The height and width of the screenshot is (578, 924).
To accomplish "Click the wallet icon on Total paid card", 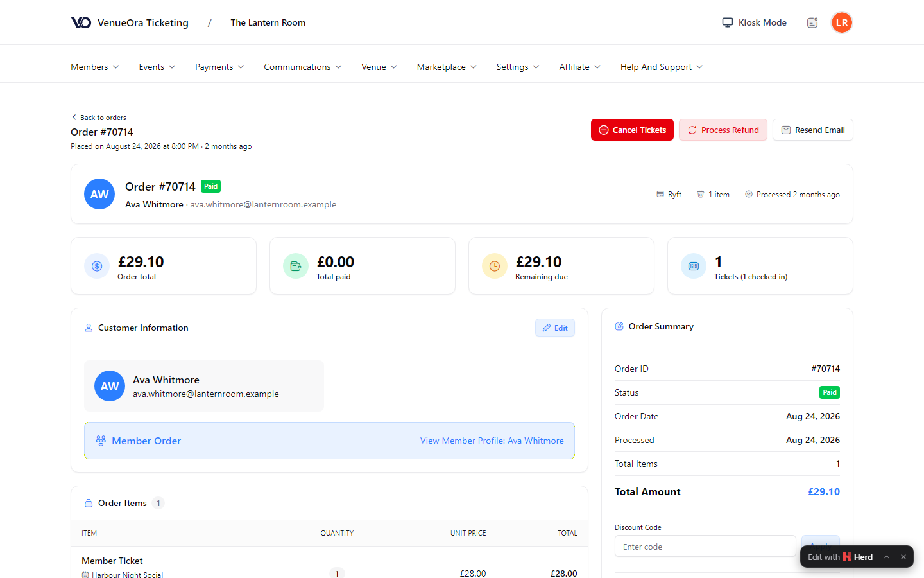I will 296,266.
